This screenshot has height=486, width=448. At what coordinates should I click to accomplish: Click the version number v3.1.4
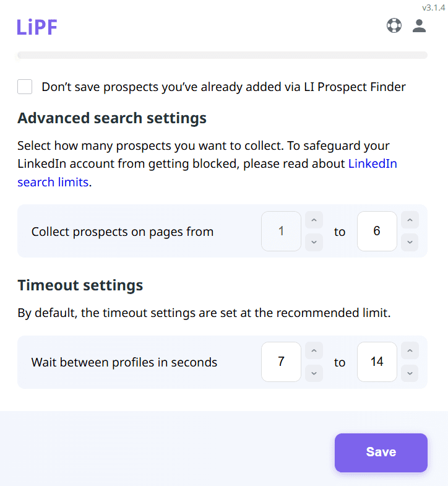click(433, 8)
